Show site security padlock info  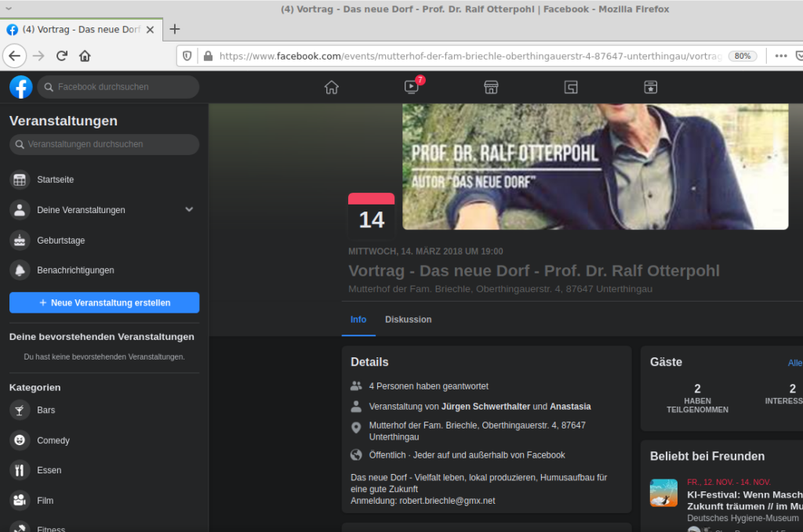point(208,56)
